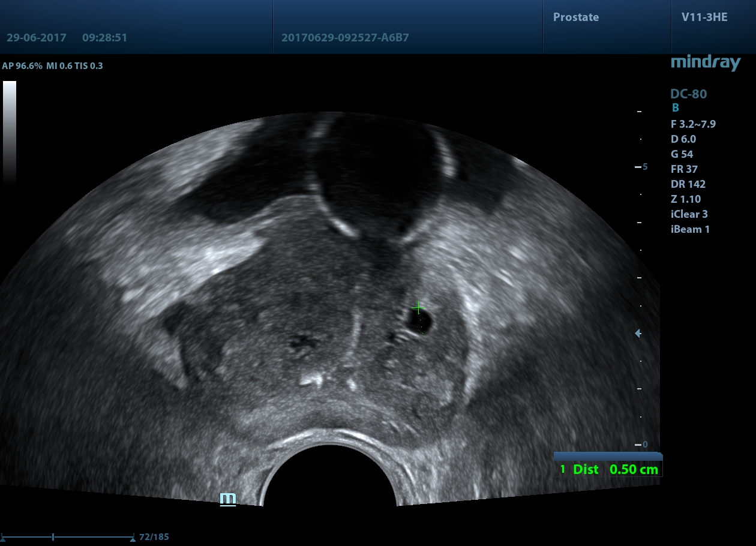Viewport: 756px width, 546px height.
Task: Select the Dist 0.50 cm measurement result
Action: [x=608, y=470]
